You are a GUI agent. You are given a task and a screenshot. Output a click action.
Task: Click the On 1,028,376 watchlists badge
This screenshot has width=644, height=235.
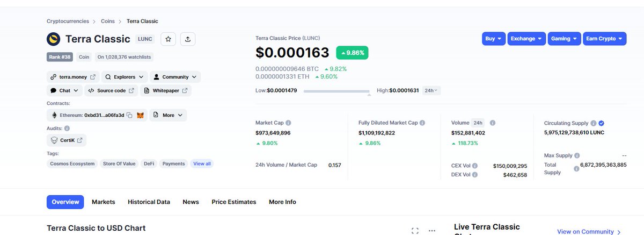click(123, 56)
